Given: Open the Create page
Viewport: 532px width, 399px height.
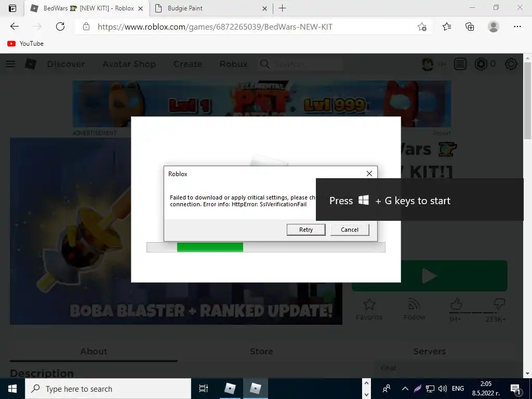Looking at the screenshot, I should [188, 64].
